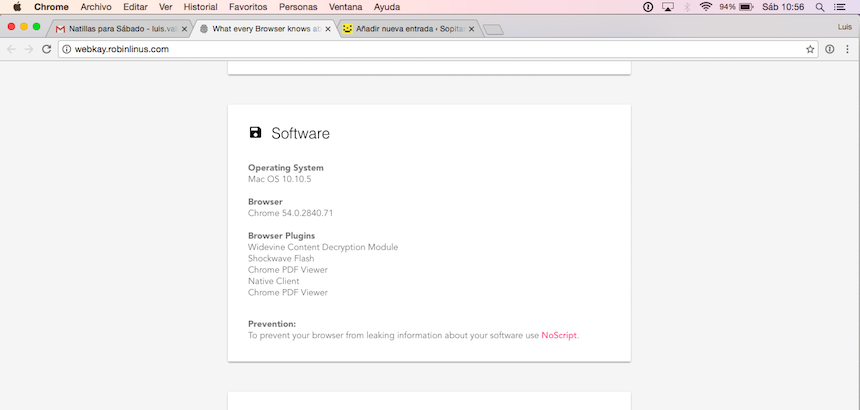The width and height of the screenshot is (860, 410).
Task: Switch to Natillas para Sábado Gmail tab
Action: click(115, 29)
